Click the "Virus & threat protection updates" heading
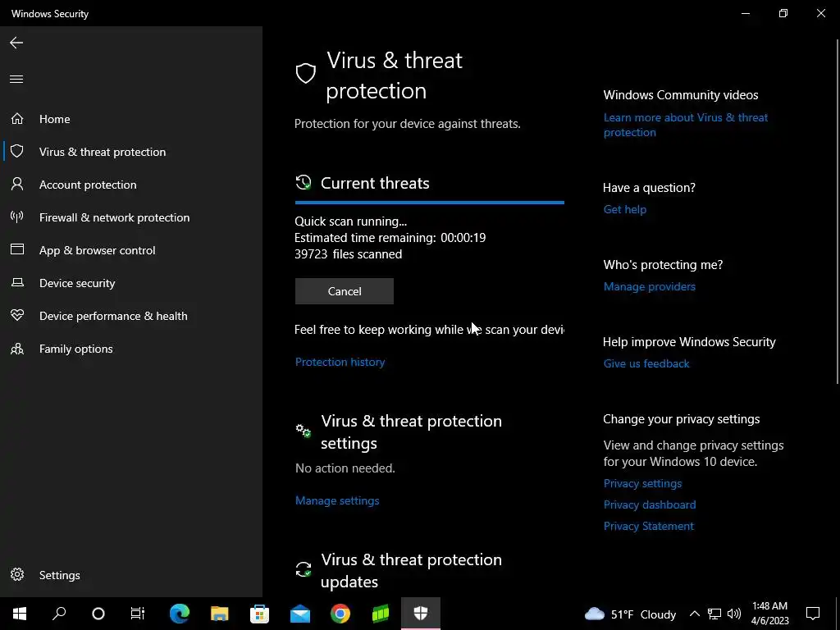Screen dimensions: 840x630 click(412, 570)
